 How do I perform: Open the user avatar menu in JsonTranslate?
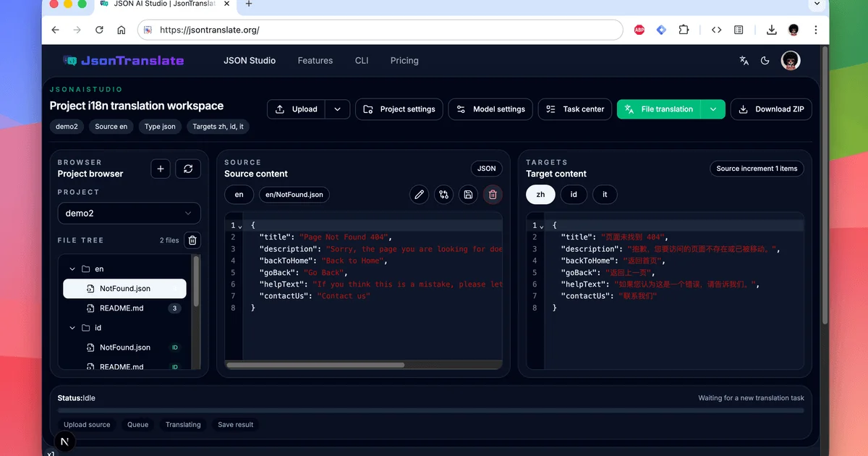pyautogui.click(x=791, y=61)
